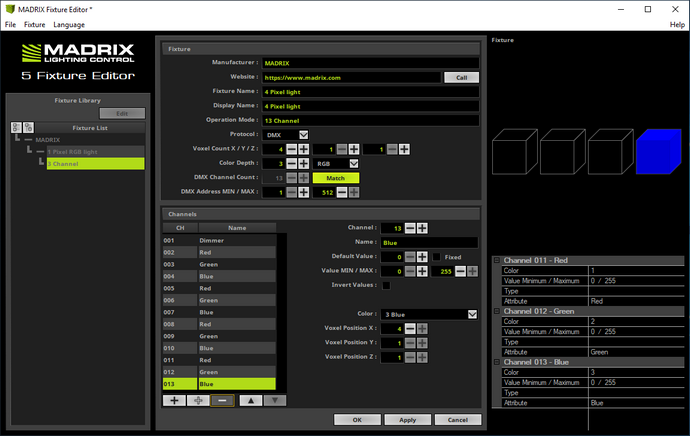Click the Apply button
The width and height of the screenshot is (690, 436).
407,420
